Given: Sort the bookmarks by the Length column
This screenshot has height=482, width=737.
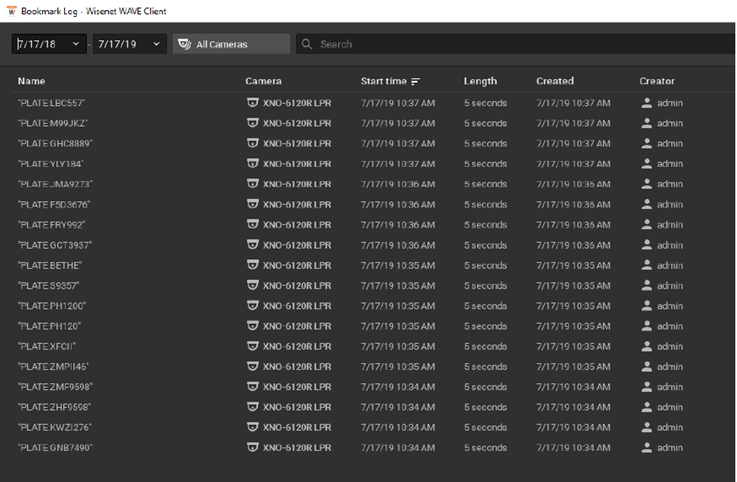Looking at the screenshot, I should (480, 81).
